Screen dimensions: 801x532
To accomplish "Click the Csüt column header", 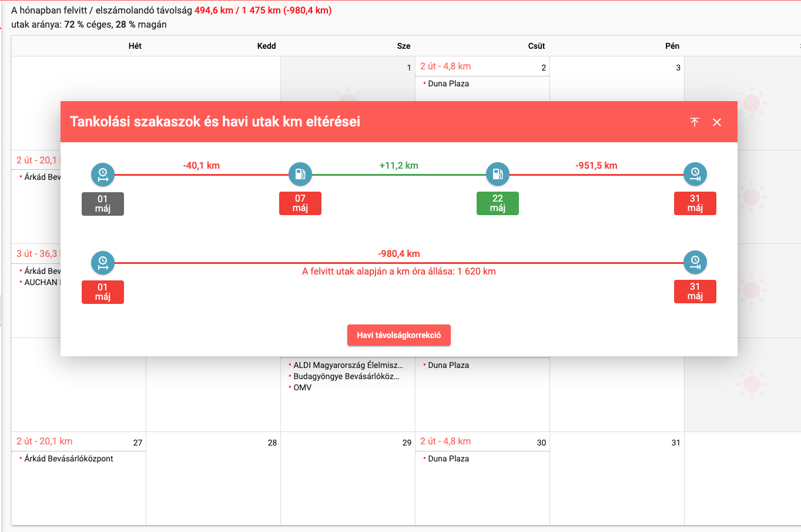I will tap(537, 46).
